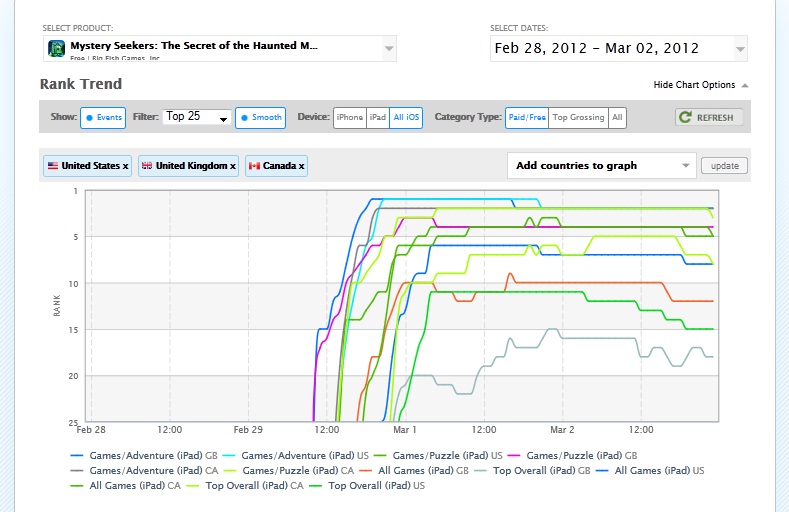Viewport: 789px width, 512px height.
Task: Select iPad as device type
Action: (x=377, y=117)
